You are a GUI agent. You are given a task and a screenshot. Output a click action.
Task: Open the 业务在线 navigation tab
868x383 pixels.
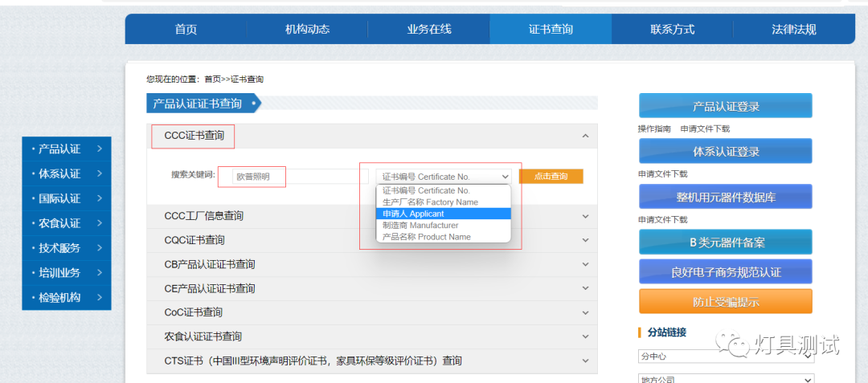tap(428, 30)
